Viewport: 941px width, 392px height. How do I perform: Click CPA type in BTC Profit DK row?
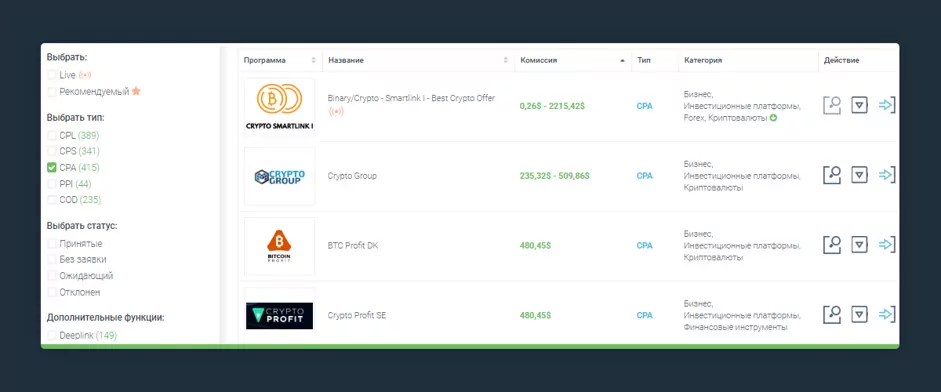(x=645, y=246)
